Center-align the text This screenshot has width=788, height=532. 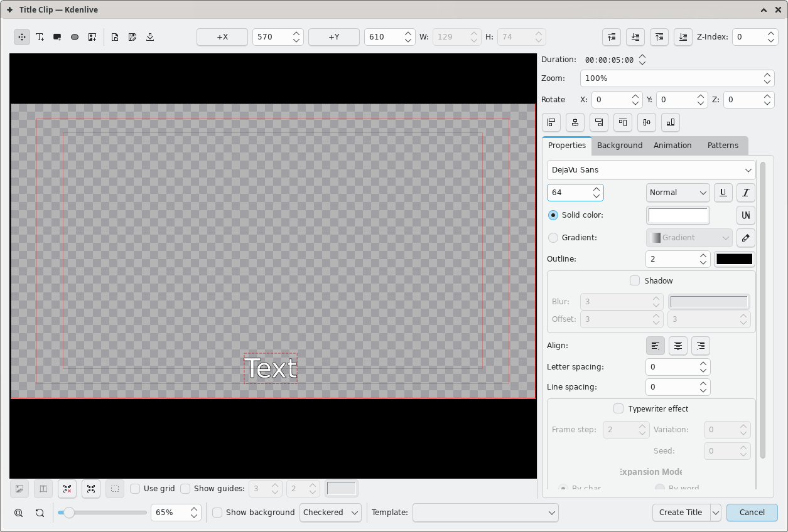point(678,346)
